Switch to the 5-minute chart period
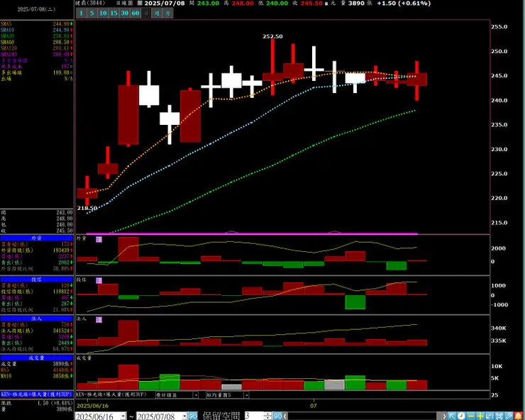Image resolution: width=525 pixels, height=420 pixels. pyautogui.click(x=92, y=13)
